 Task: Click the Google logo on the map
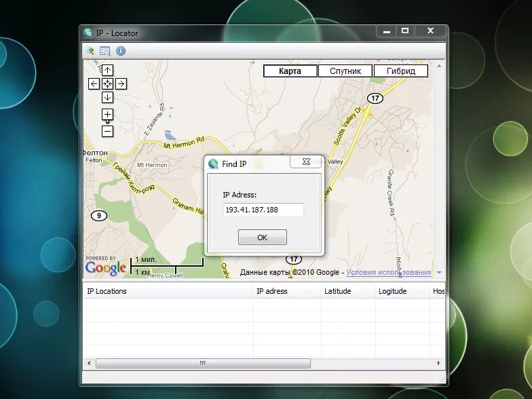point(106,268)
